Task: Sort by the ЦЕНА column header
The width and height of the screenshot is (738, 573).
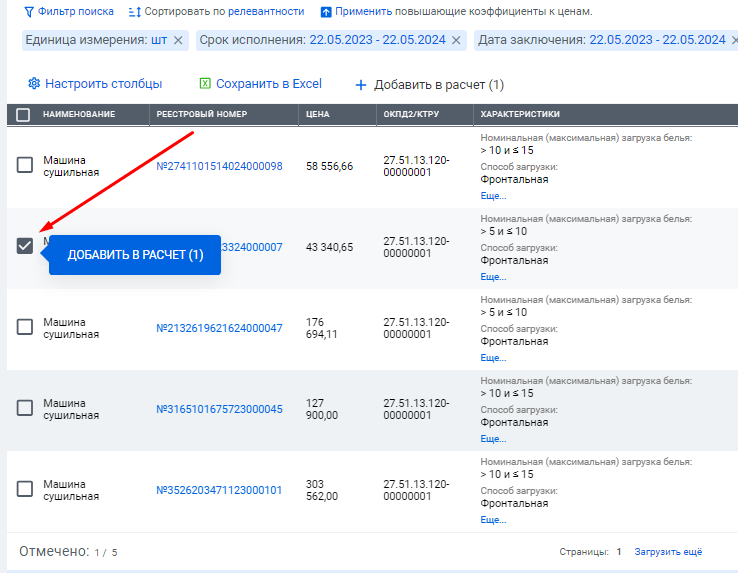Action: (x=318, y=114)
